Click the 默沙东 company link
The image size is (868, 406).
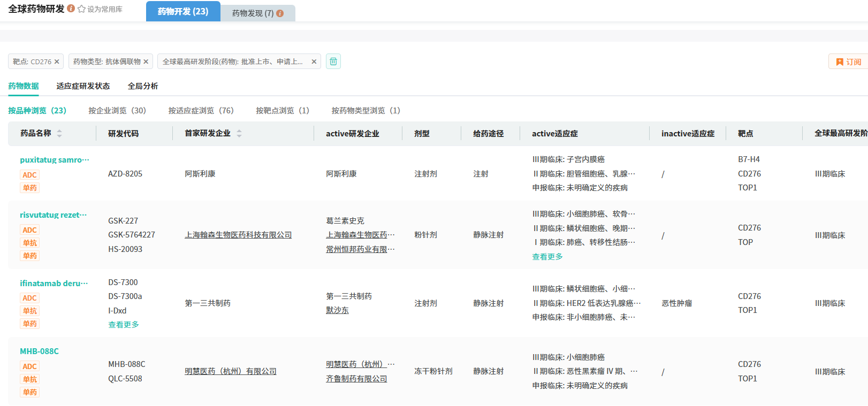337,310
